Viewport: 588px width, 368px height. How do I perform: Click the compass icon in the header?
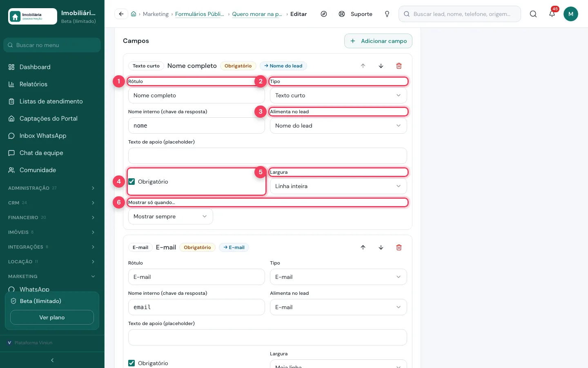coord(324,14)
